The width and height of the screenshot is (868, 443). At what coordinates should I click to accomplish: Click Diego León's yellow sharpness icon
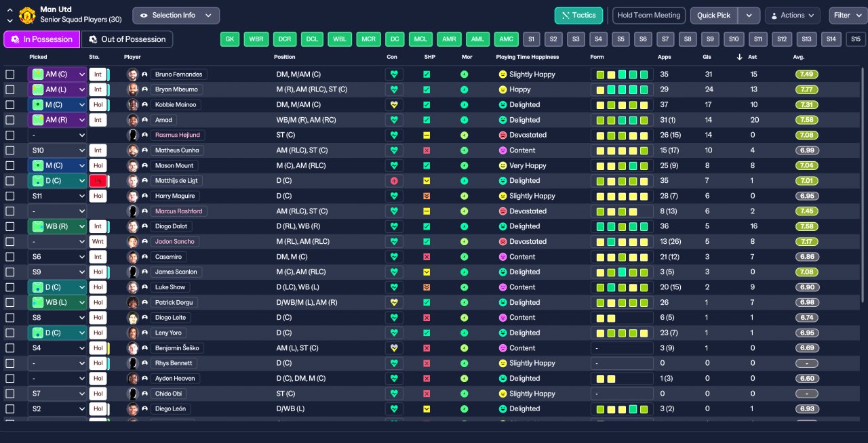coord(427,409)
